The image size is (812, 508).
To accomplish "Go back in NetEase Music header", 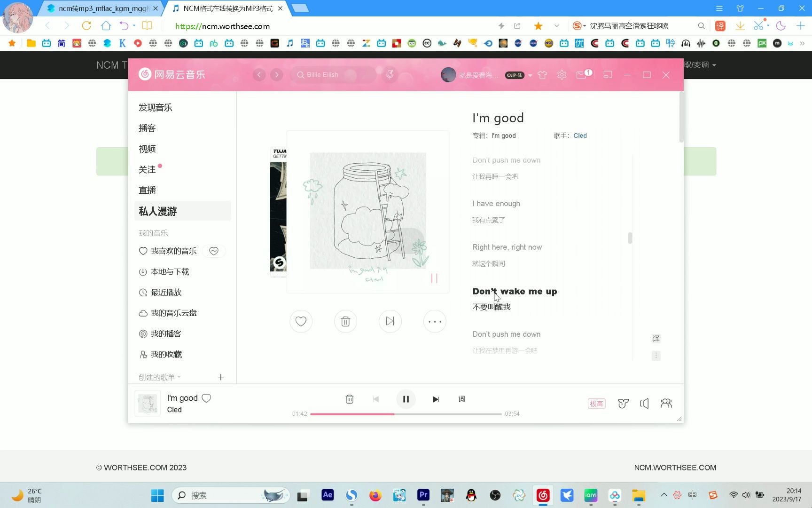I will (259, 75).
